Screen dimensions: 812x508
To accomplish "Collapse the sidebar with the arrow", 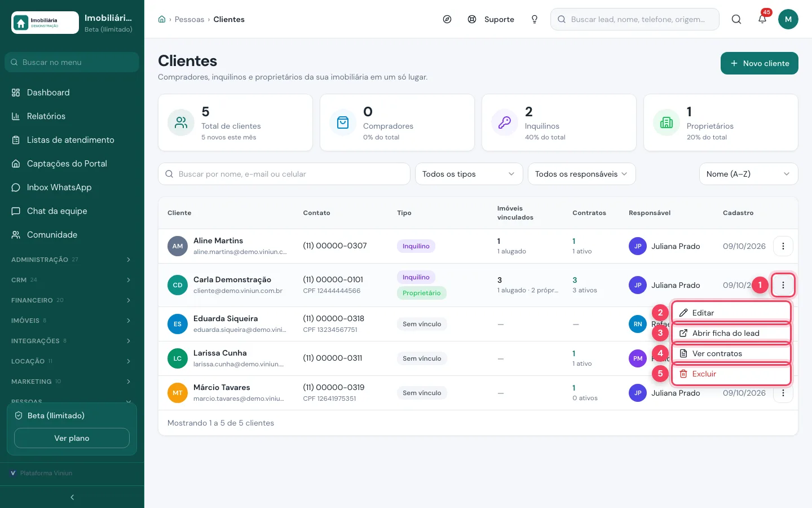I will pos(72,497).
